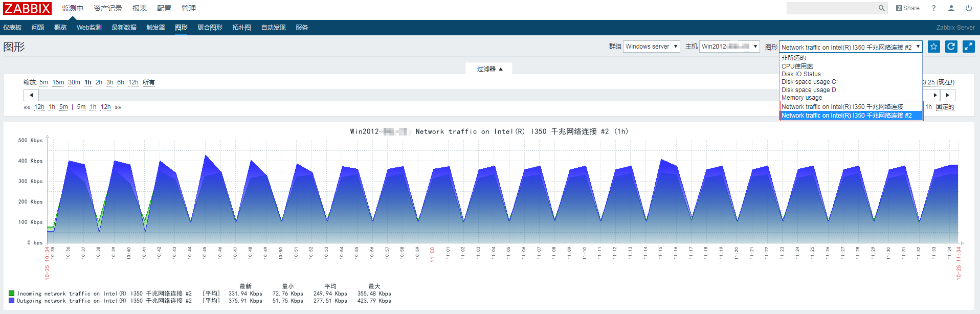Set zoom to 6h
Image resolution: width=980 pixels, height=314 pixels.
pyautogui.click(x=121, y=82)
